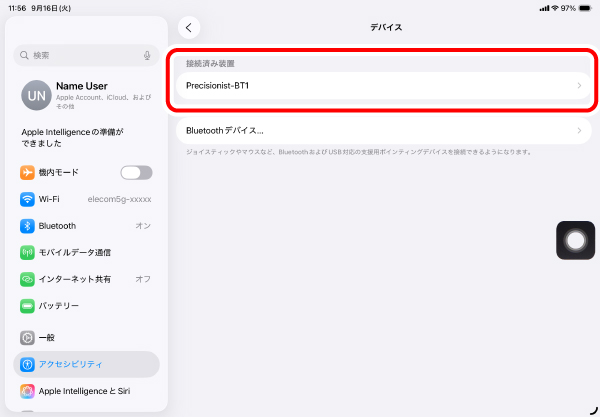Tap the Personal Hotspot link icon
This screenshot has height=419, width=600.
27,279
